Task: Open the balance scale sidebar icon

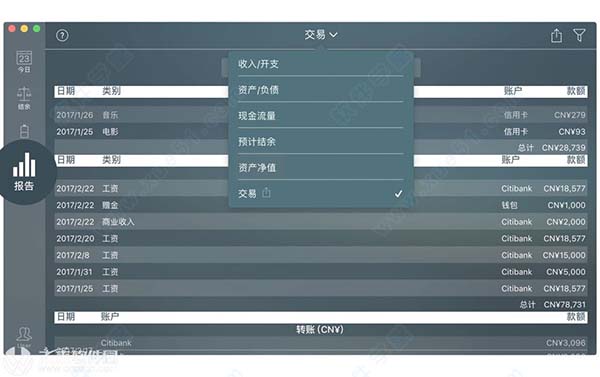Action: (x=24, y=98)
